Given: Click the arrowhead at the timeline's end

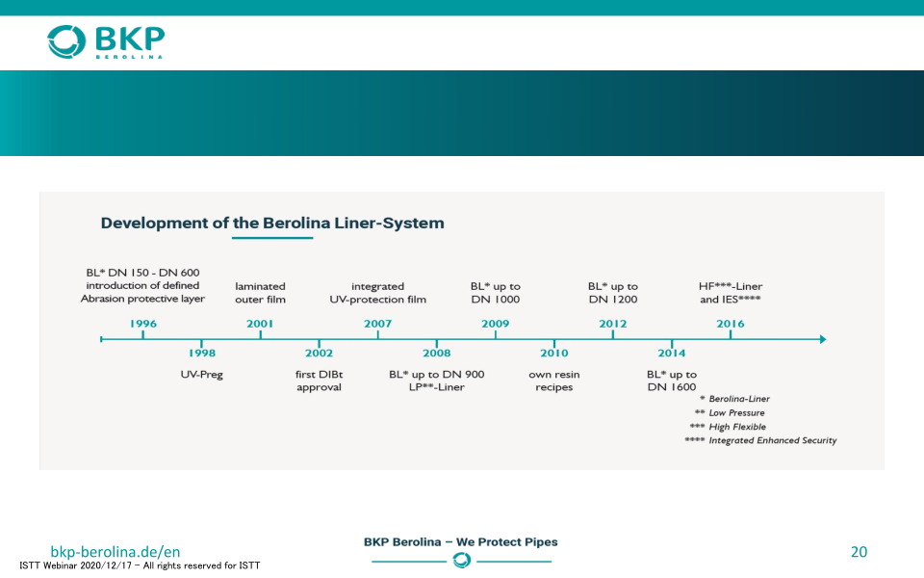Looking at the screenshot, I should [821, 339].
